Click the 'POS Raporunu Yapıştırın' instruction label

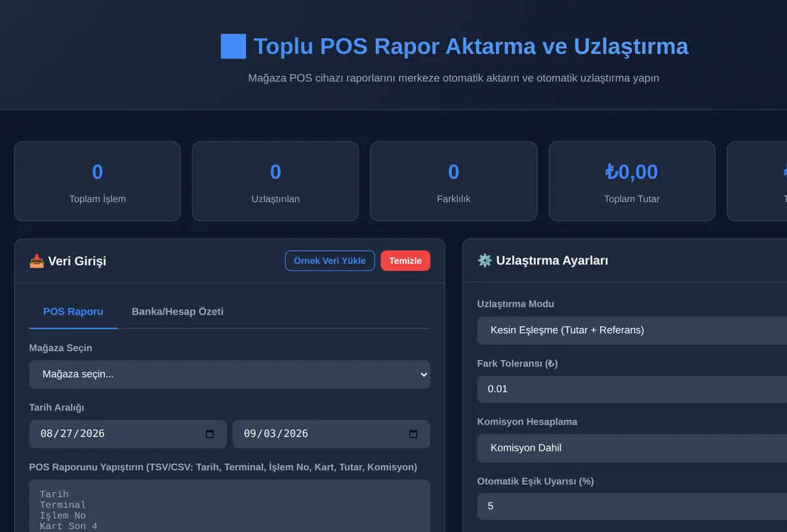(223, 467)
